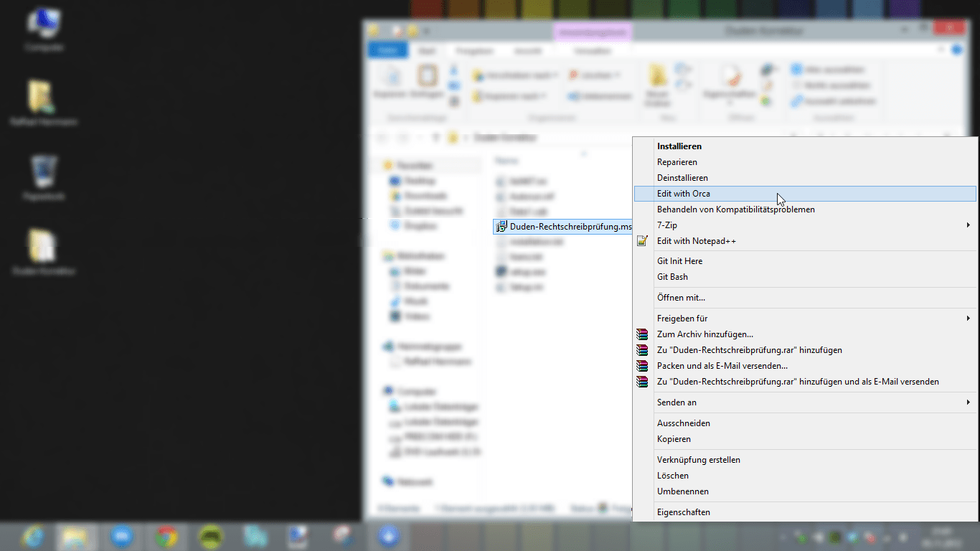The image size is (980, 551).
Task: Click Installieren in the context menu
Action: pos(804,146)
